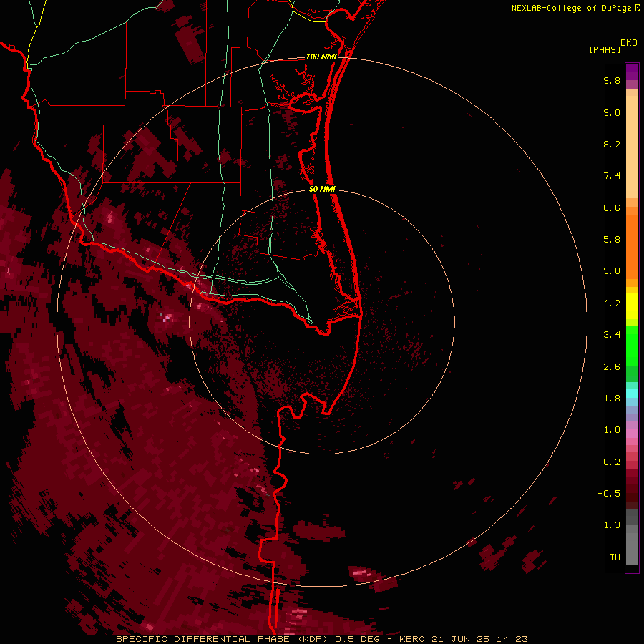Screen dimensions: 644x644
Task: Click the TH threshold label
Action: [615, 557]
